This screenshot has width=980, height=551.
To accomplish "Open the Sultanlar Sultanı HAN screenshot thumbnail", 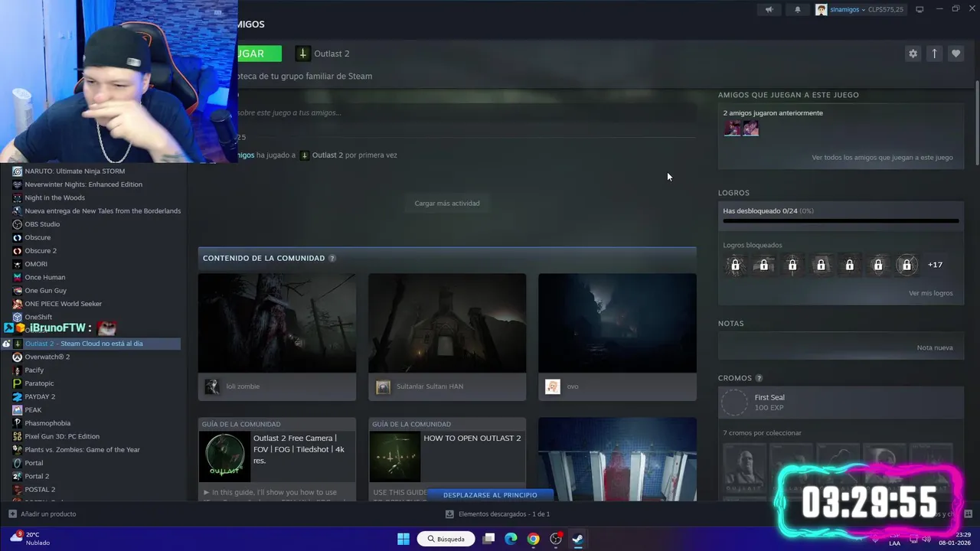I will (x=447, y=323).
